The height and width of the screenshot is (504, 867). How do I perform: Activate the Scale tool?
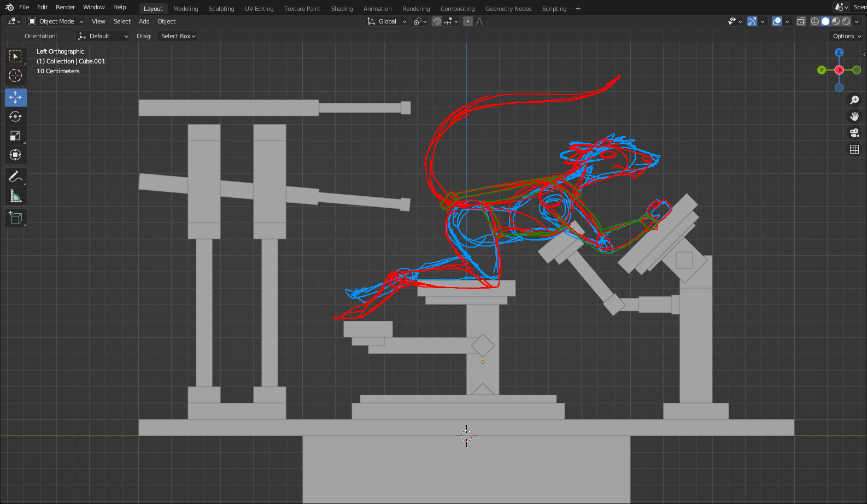coord(15,136)
